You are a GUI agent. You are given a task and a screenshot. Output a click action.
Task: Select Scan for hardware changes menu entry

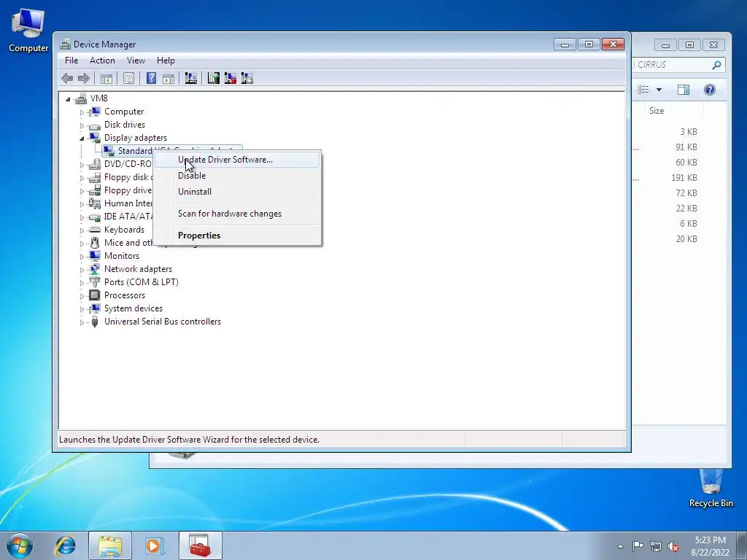(237, 214)
